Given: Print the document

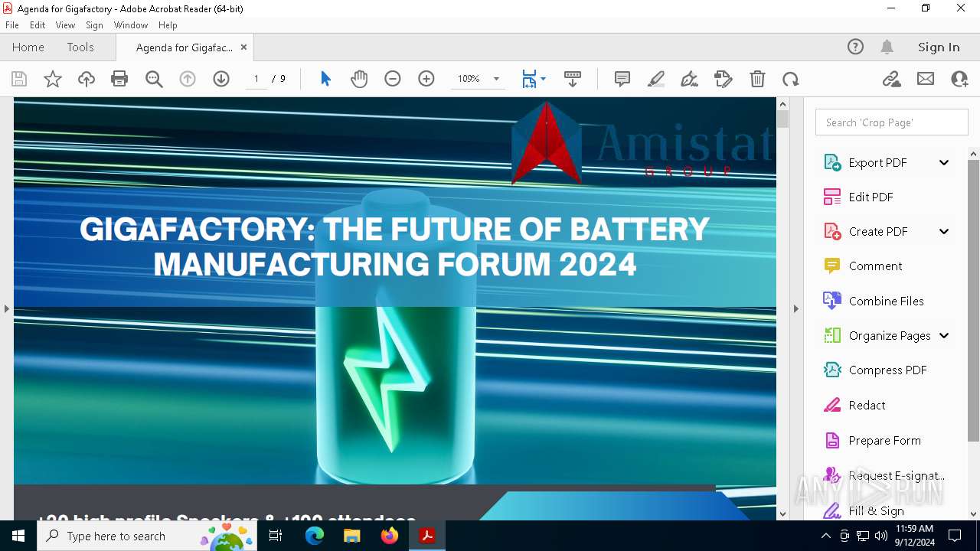Looking at the screenshot, I should (119, 79).
